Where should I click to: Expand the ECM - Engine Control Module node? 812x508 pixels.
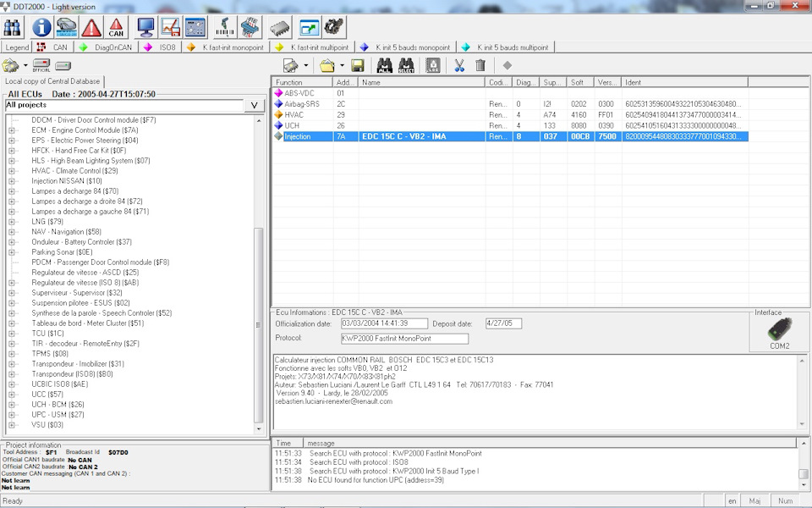(x=12, y=130)
